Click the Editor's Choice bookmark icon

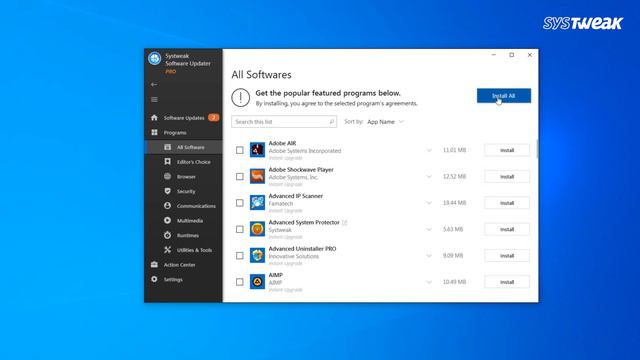[168, 162]
